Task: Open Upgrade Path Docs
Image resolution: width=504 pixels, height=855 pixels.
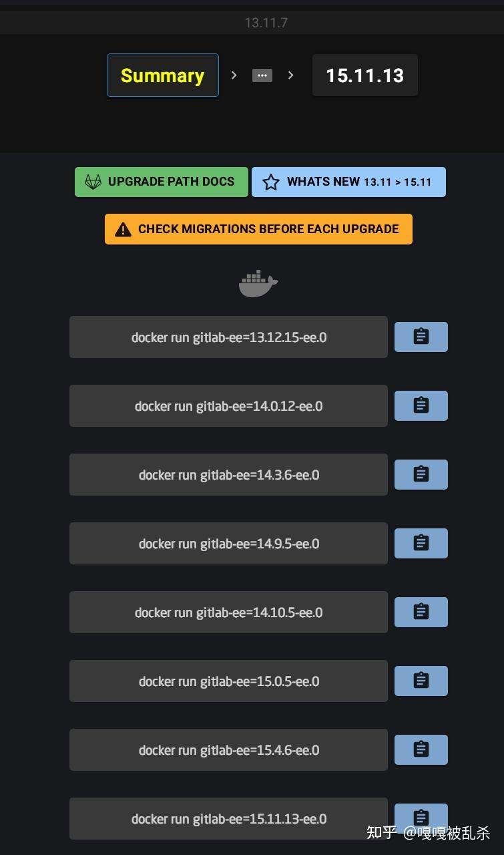Action: (x=161, y=182)
